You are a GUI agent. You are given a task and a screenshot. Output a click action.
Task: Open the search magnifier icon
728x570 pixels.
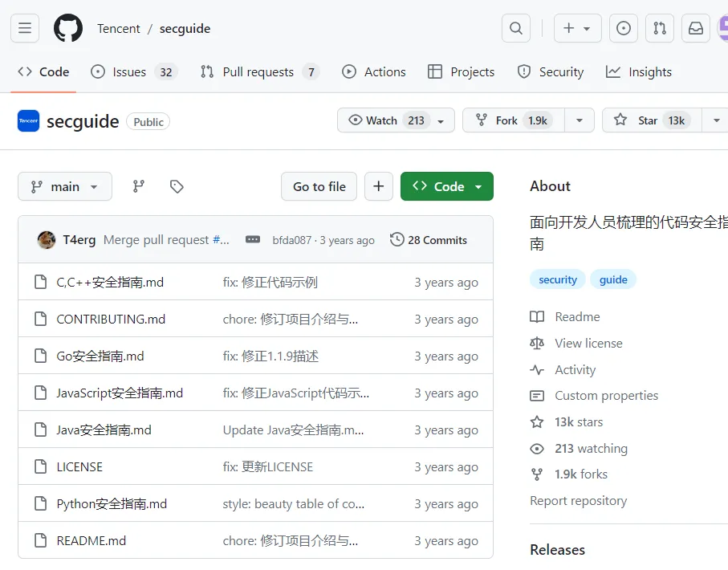click(x=516, y=28)
